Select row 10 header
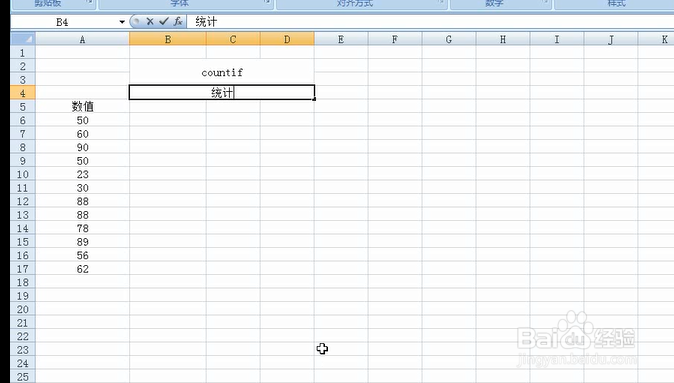This screenshot has height=383, width=674. pyautogui.click(x=23, y=174)
